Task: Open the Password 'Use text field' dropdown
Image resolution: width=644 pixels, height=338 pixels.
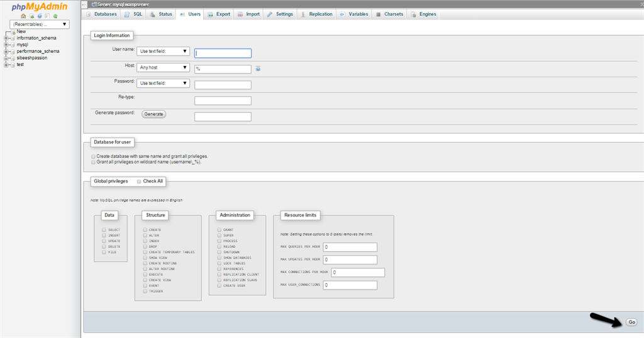Action: (x=163, y=83)
